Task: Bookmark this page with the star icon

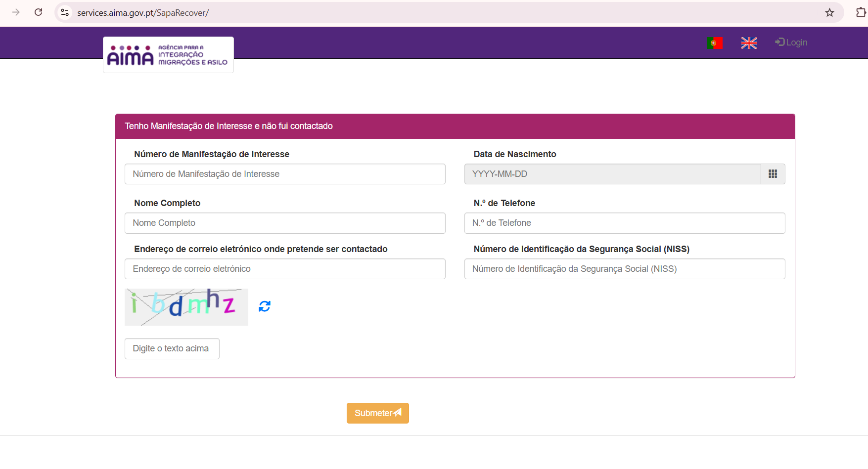Action: point(829,12)
